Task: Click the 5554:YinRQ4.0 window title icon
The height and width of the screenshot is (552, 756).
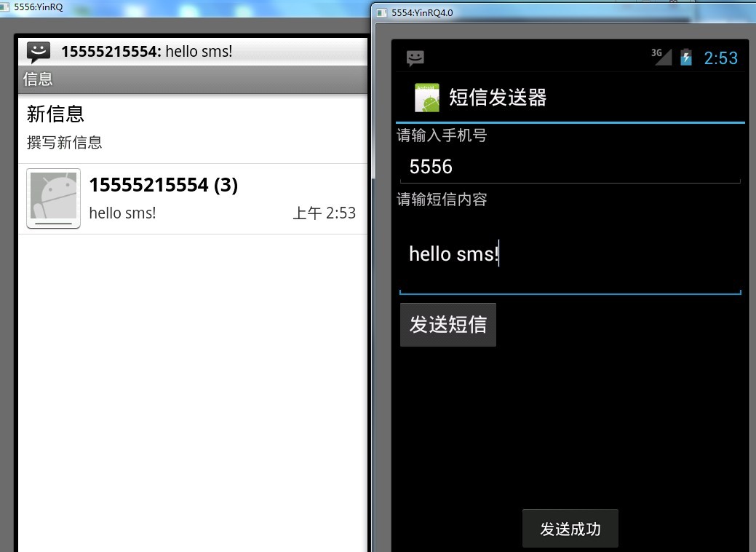Action: point(382,13)
